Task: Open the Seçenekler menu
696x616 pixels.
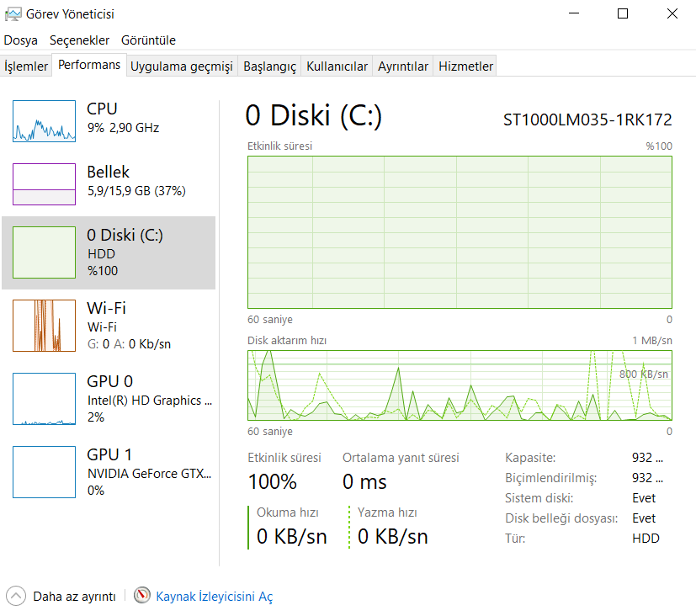Action: pos(80,40)
